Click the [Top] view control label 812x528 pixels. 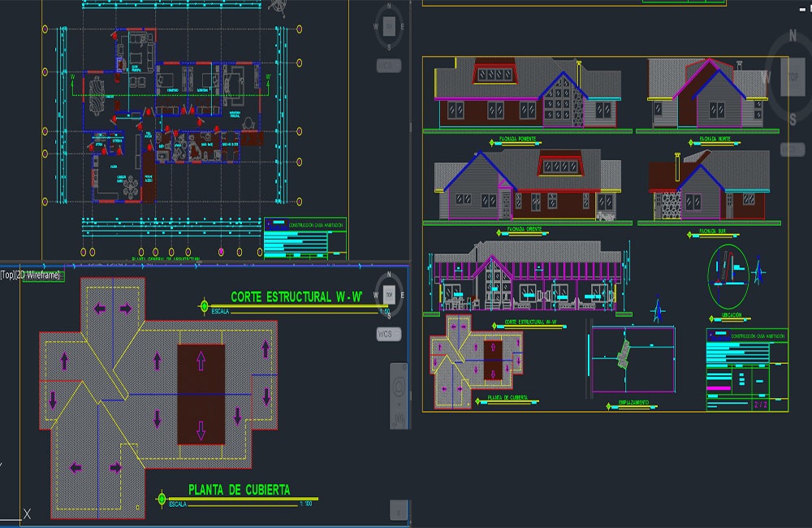8,275
